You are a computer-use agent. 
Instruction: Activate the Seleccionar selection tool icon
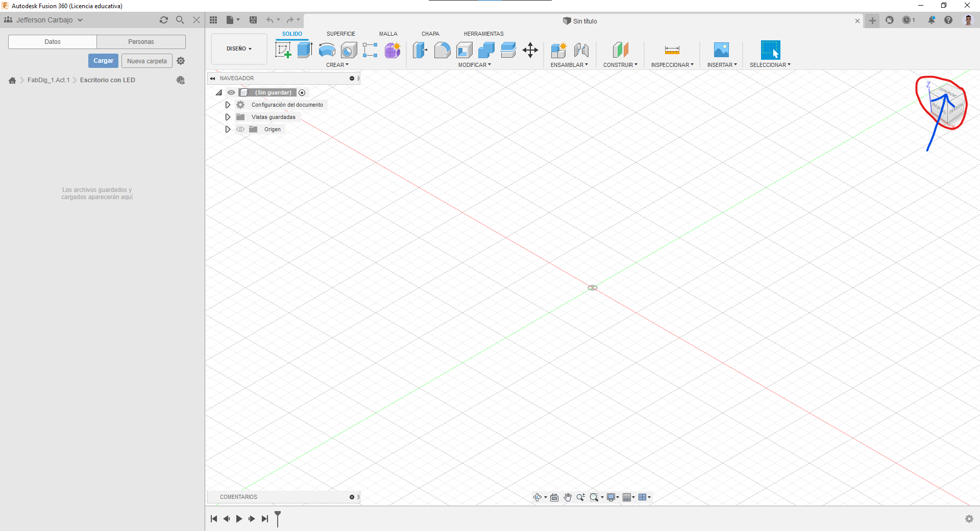(x=770, y=50)
